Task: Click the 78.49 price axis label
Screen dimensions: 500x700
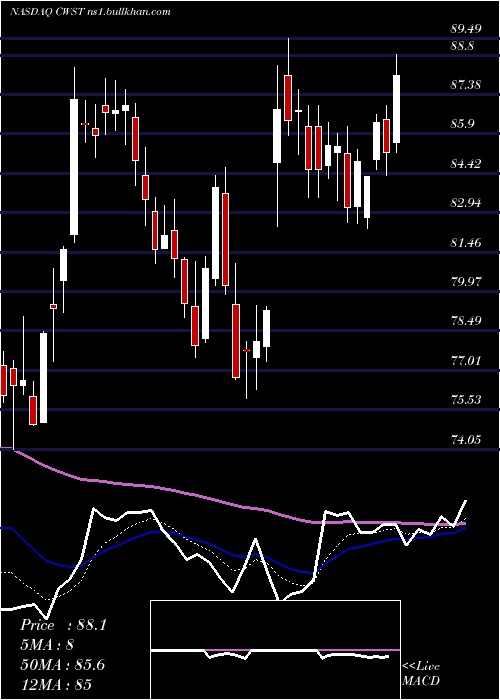Action: tap(466, 321)
